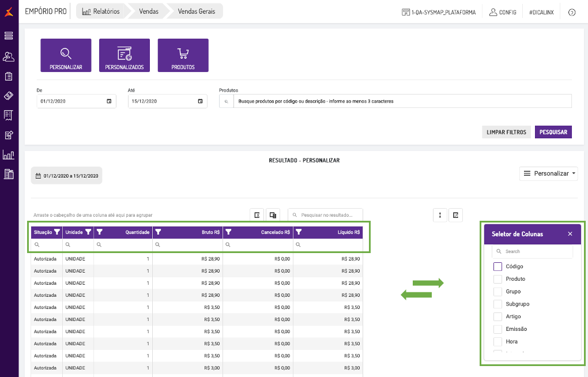Tick the Emissão column checkbox

coord(497,329)
